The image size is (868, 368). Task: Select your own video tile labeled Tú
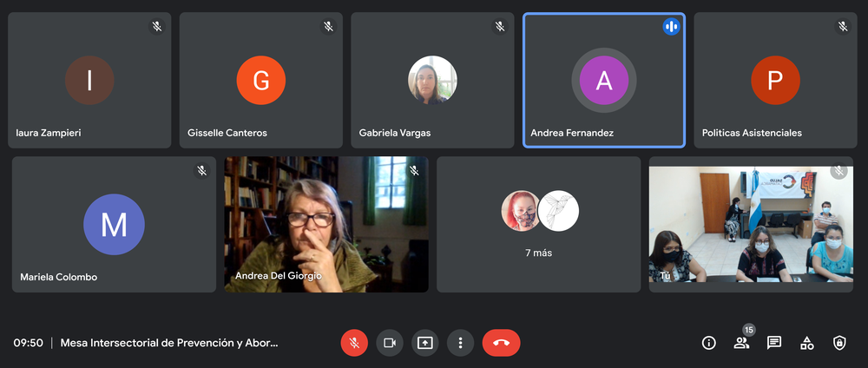(x=751, y=224)
